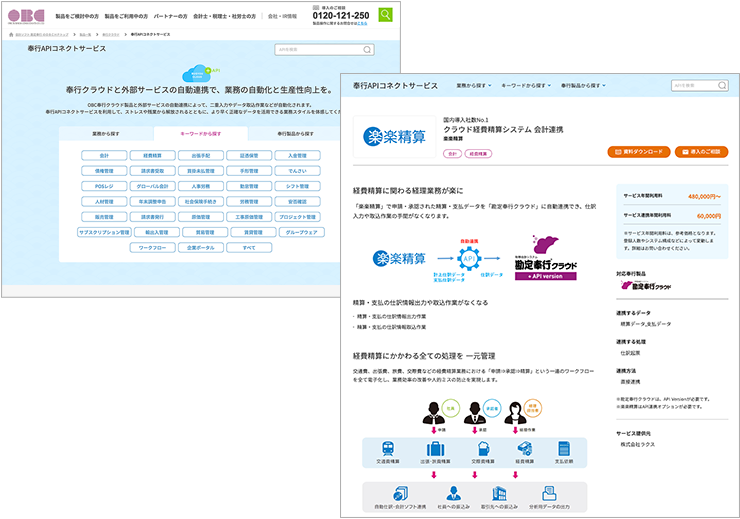Select the ワークフロー keyword button

pyautogui.click(x=152, y=248)
